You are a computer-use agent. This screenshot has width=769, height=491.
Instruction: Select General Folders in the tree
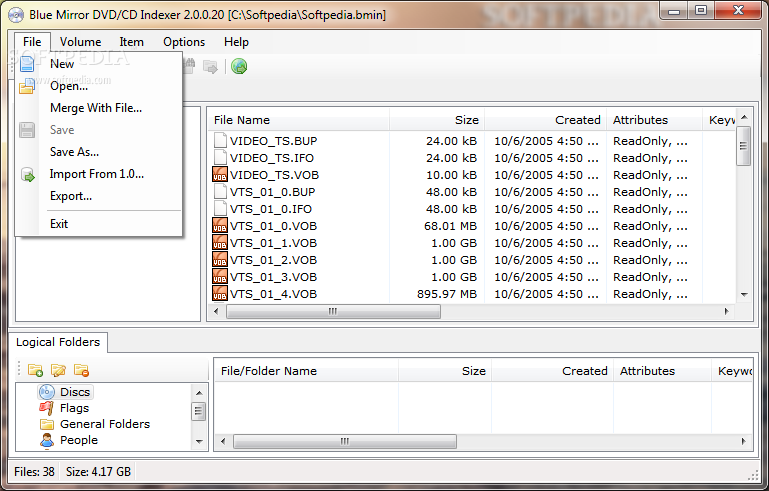point(105,424)
